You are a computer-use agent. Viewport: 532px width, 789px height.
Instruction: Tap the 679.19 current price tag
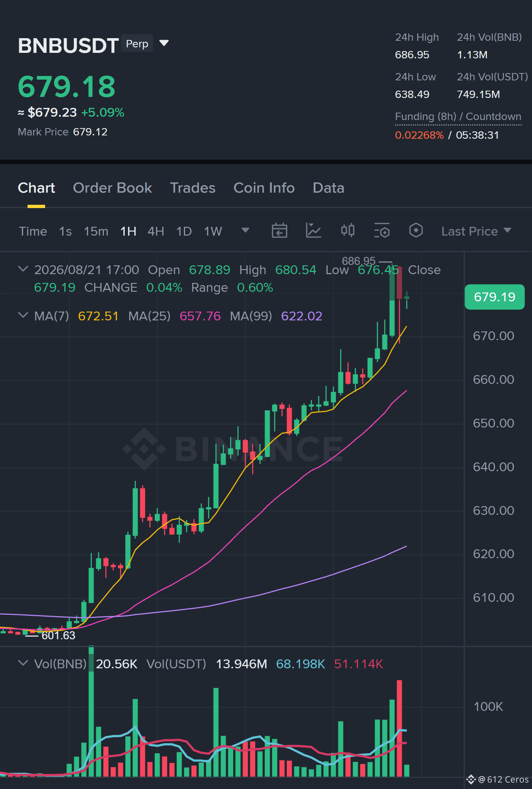[495, 297]
